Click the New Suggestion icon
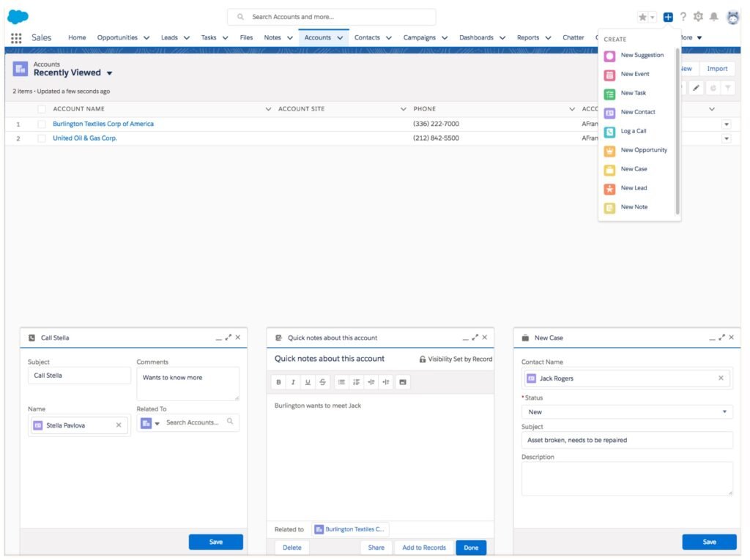750x560 pixels. pos(609,56)
